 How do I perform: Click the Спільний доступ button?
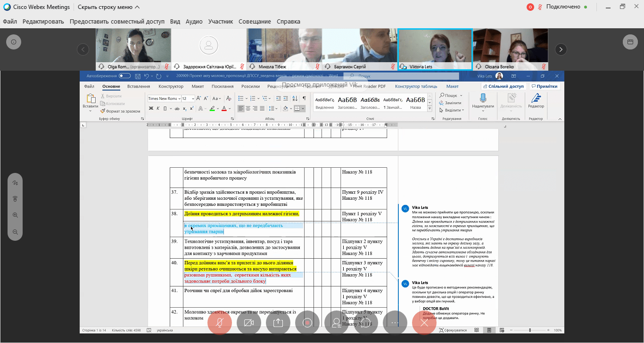pos(503,86)
